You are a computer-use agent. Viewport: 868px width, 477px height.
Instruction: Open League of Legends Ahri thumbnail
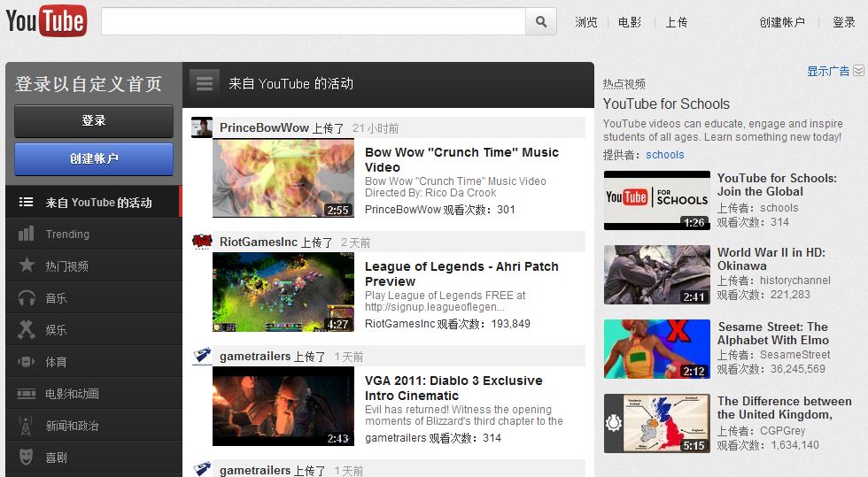(283, 292)
